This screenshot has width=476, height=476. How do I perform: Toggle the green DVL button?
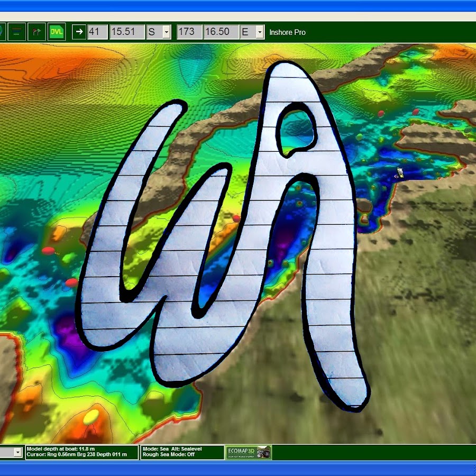pyautogui.click(x=56, y=32)
